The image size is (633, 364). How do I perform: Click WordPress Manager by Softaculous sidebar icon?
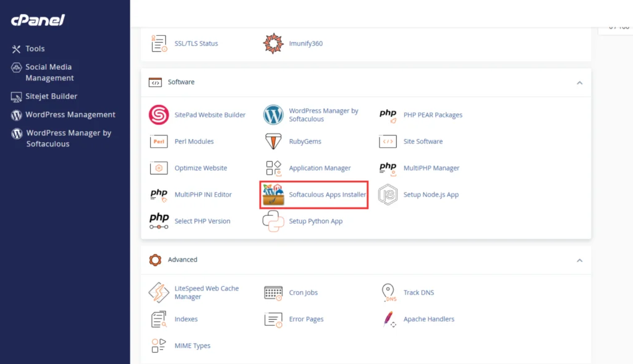point(17,133)
